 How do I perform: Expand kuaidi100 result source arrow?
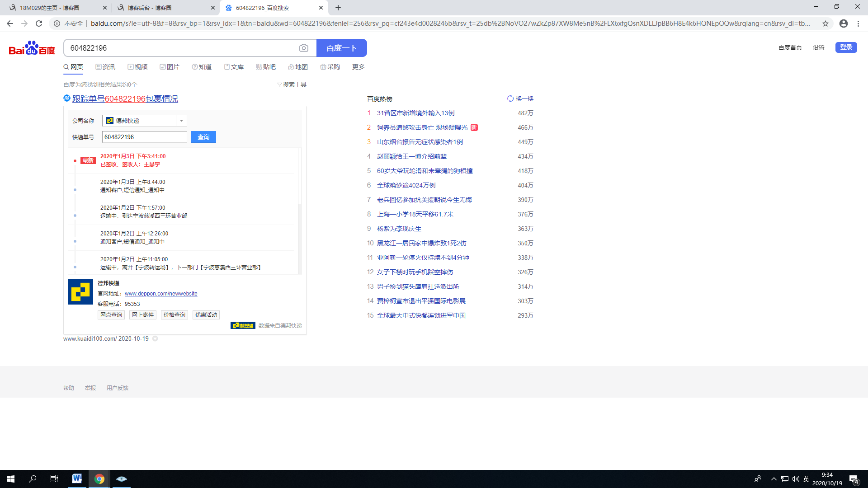(155, 338)
